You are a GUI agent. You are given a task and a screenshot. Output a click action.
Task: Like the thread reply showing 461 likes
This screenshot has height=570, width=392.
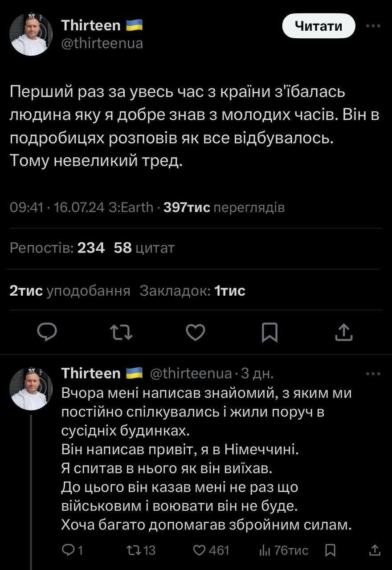click(211, 550)
